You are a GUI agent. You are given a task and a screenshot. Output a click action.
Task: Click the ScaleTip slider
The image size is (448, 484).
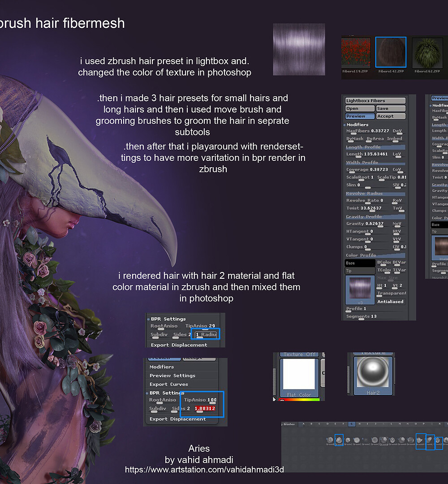(x=392, y=177)
